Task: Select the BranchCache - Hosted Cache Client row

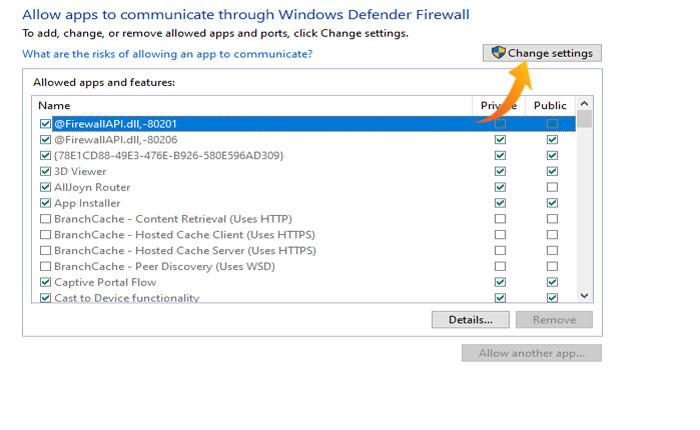Action: 184,235
